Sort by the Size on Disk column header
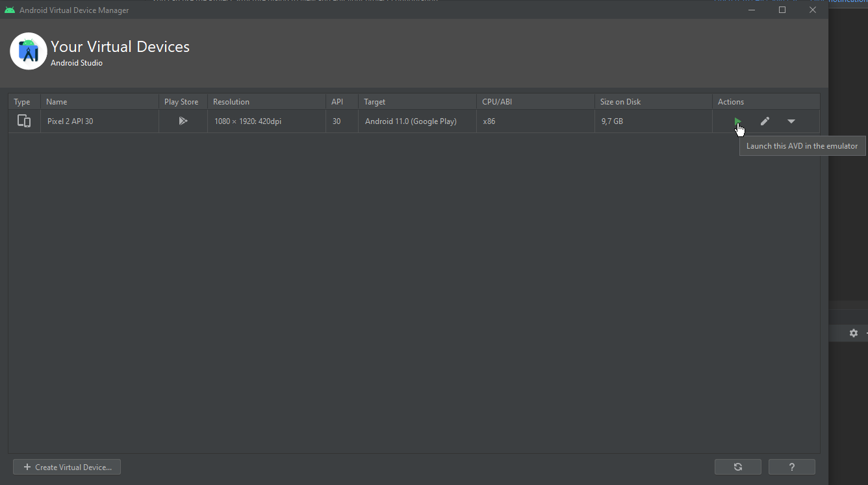The image size is (868, 485). pos(654,102)
